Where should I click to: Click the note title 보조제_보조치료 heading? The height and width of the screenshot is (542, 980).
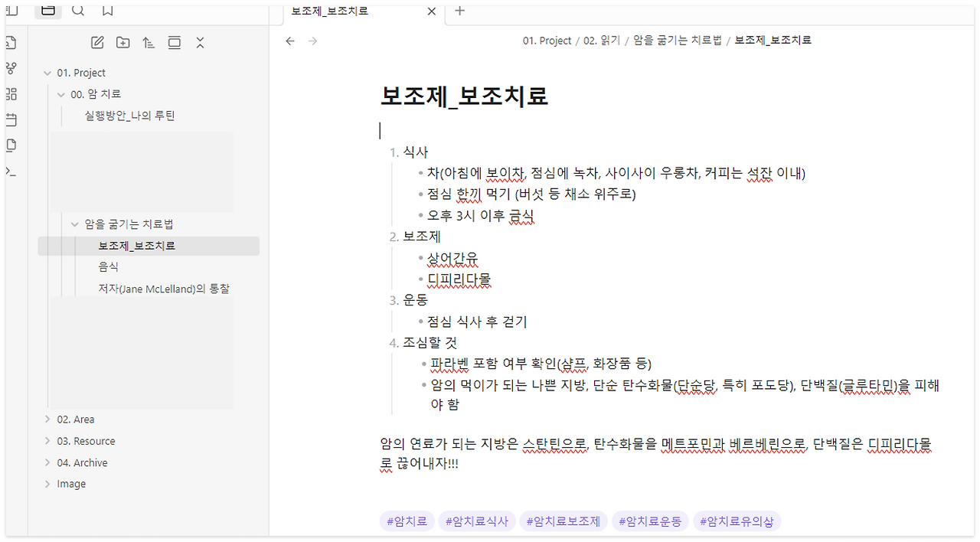click(464, 96)
